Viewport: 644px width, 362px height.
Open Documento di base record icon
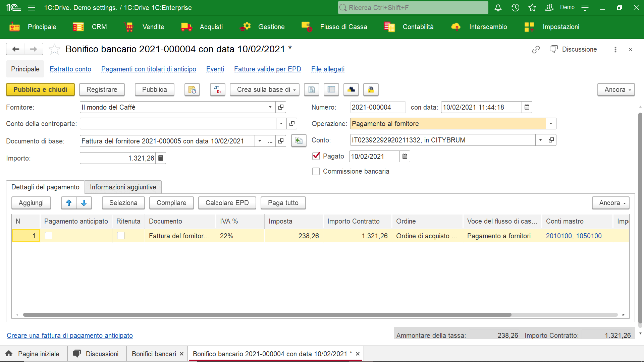tap(281, 141)
